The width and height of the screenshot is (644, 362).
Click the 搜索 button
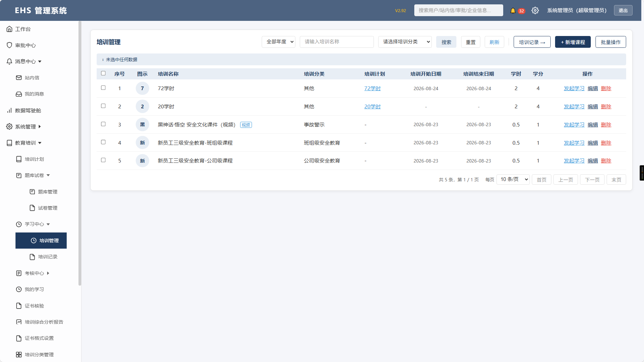[446, 42]
